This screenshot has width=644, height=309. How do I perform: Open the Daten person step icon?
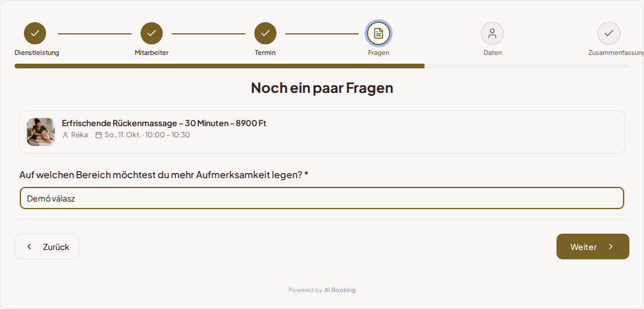[492, 33]
